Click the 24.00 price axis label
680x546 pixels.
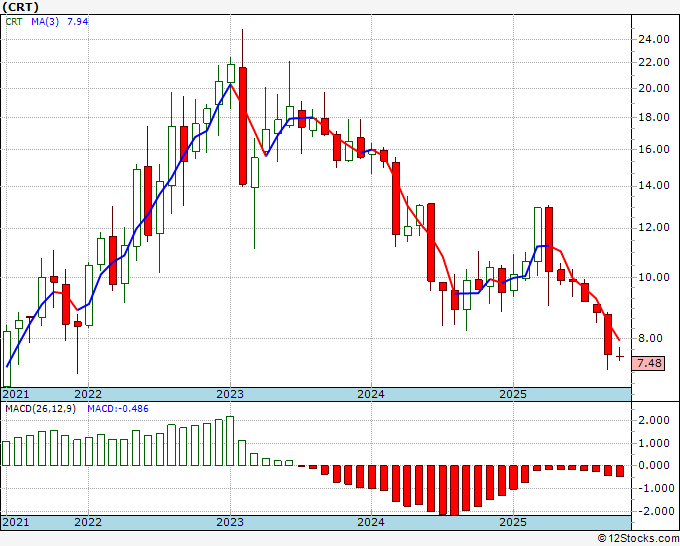[x=654, y=39]
